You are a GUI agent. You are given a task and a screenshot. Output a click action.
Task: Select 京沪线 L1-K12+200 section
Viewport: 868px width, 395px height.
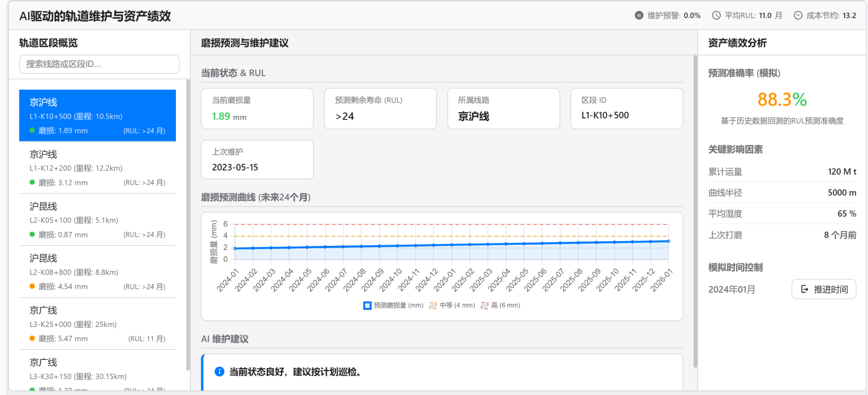point(97,168)
